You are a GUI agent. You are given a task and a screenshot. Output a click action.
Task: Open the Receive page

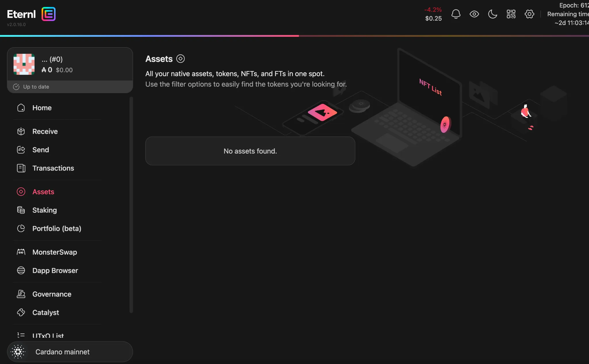[45, 131]
